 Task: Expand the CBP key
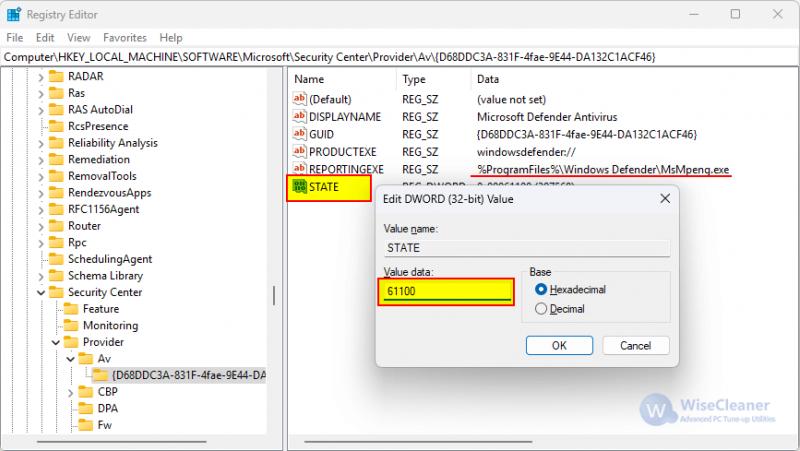(70, 392)
